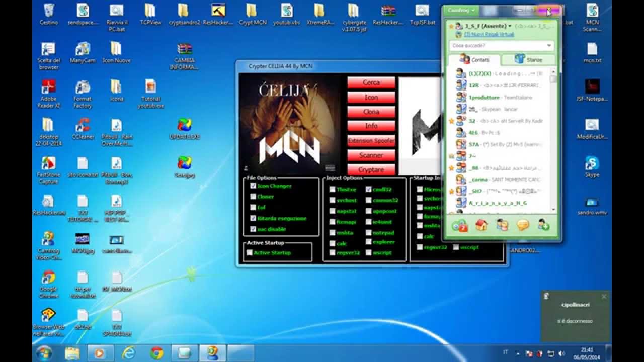Check the Inject Options calc checkbox
Screen dimensions: 644x362
pyautogui.click(x=333, y=243)
